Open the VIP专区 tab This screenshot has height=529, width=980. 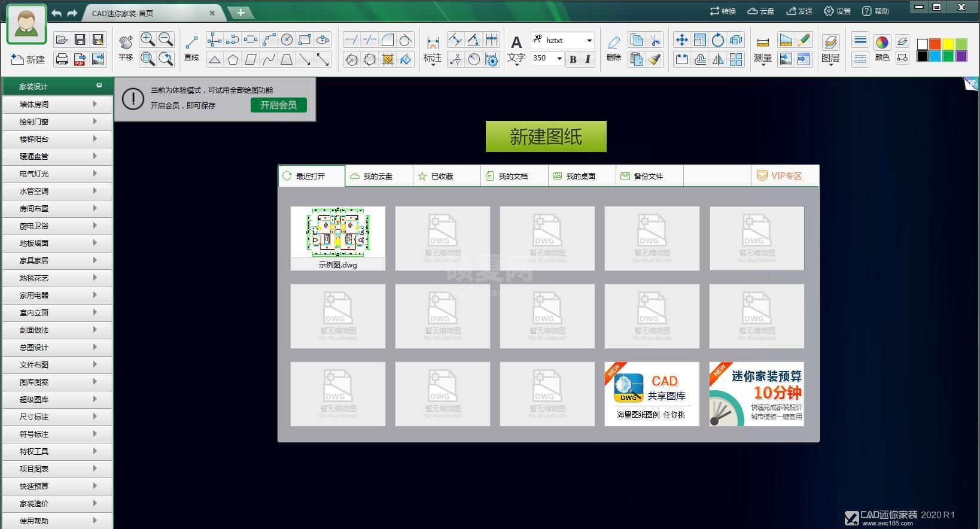(785, 176)
